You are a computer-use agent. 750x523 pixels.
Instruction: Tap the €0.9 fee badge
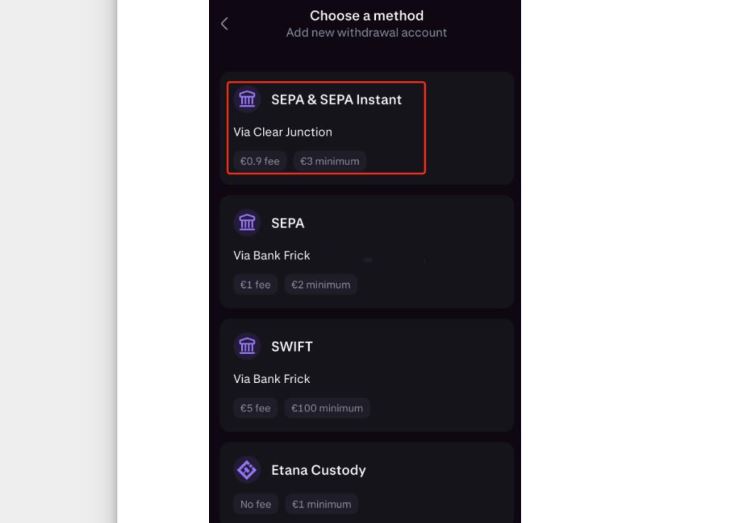pyautogui.click(x=260, y=161)
